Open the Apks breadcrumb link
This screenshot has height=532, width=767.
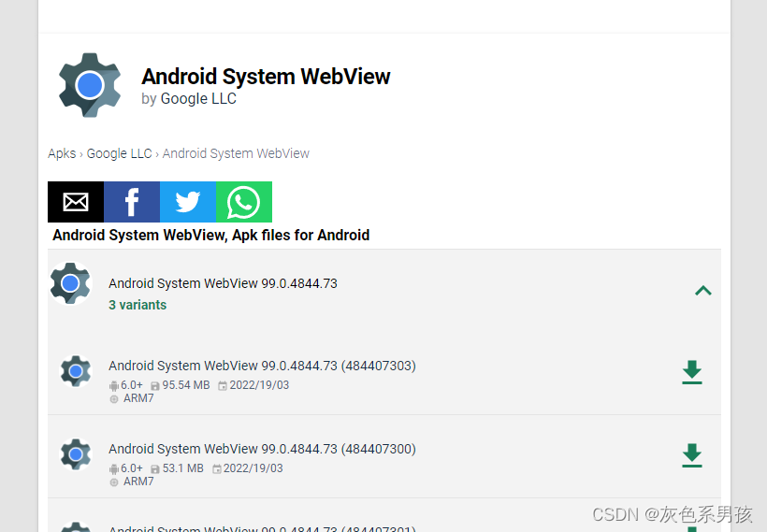62,153
